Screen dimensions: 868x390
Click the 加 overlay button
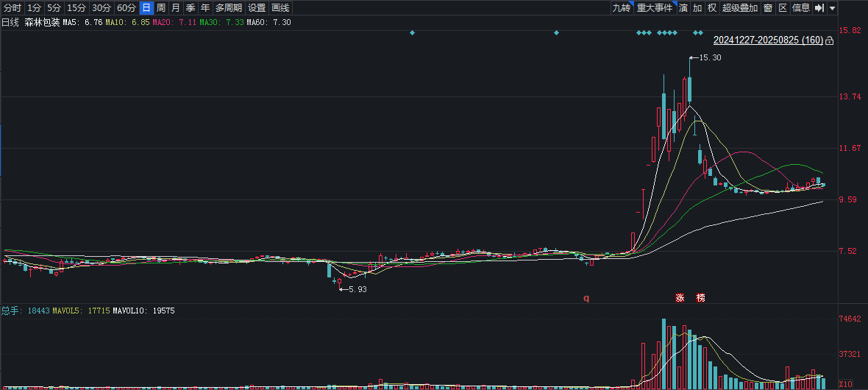[x=697, y=8]
